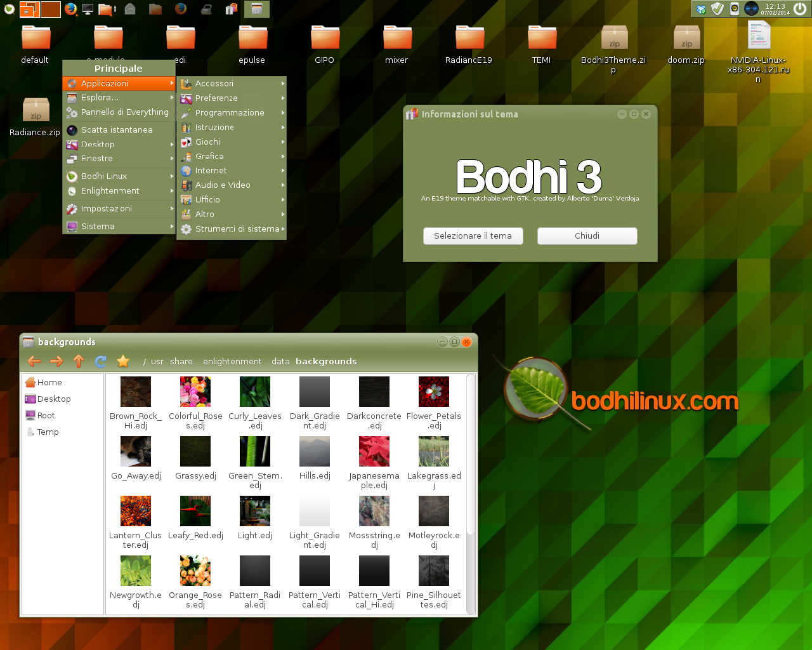Expand the Accessori submenu
This screenshot has height=650, width=812.
pyautogui.click(x=232, y=83)
